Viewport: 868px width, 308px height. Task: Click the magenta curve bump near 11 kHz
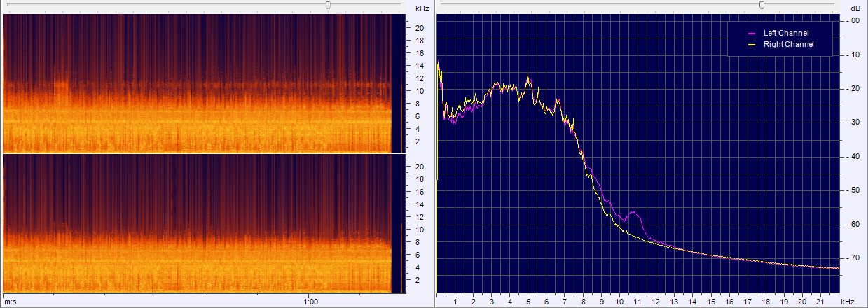click(635, 211)
